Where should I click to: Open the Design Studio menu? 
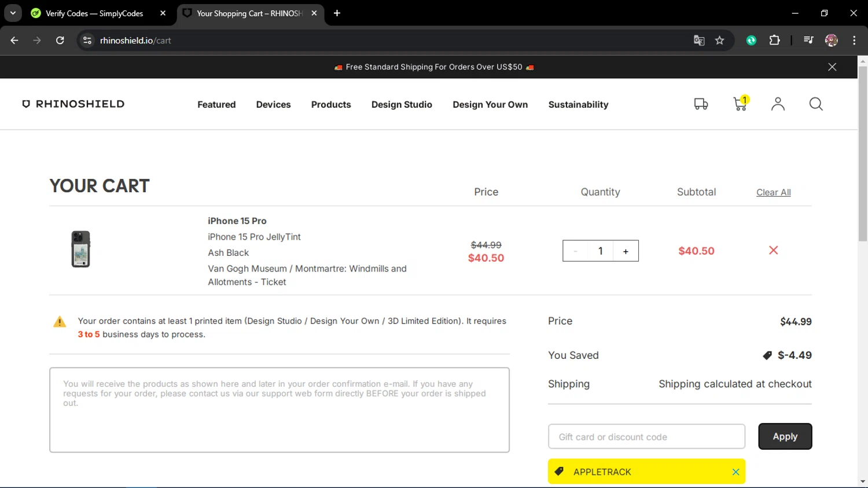point(402,105)
